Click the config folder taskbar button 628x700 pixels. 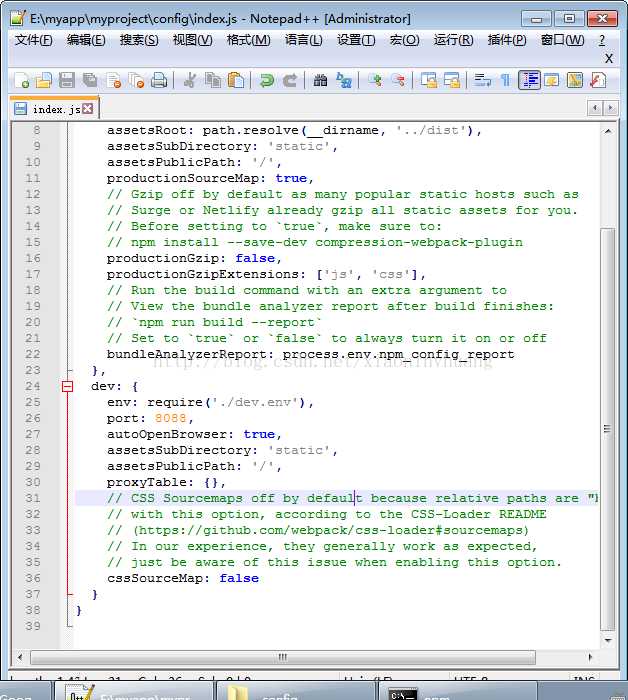click(295, 692)
